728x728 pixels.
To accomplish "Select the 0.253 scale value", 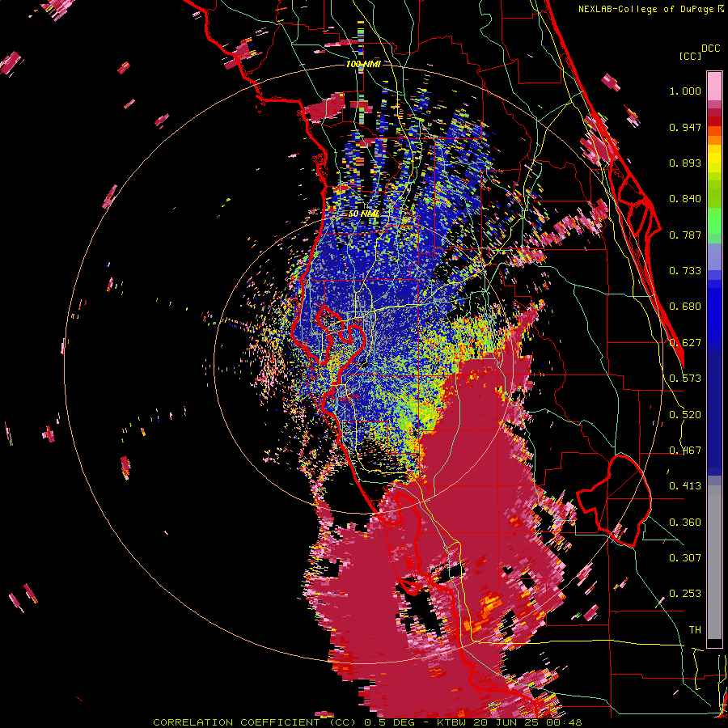I will tap(685, 594).
